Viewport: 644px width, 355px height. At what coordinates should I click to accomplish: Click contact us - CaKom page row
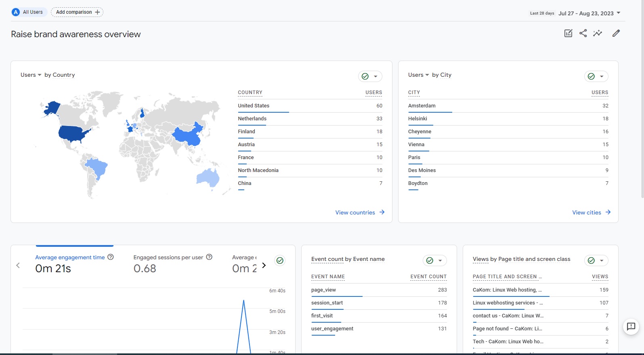(541, 316)
